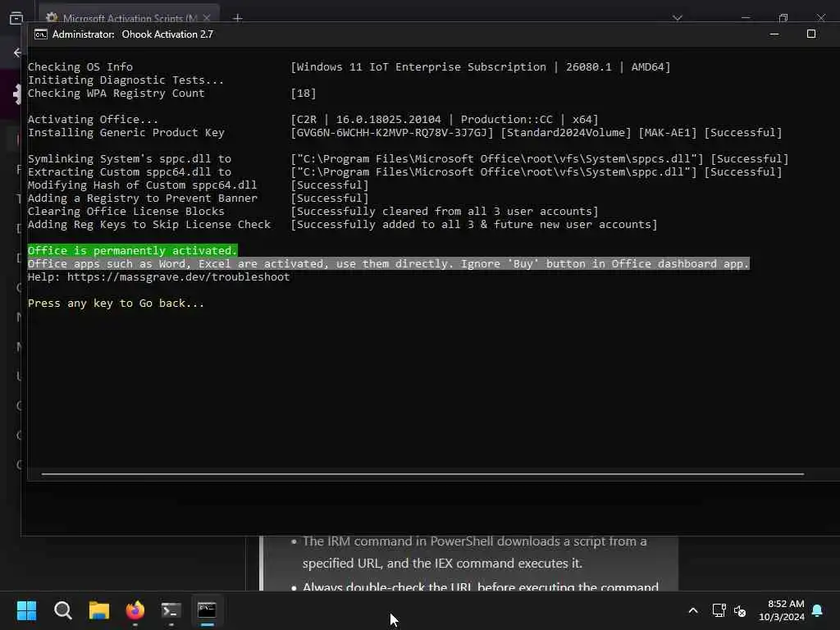Minimize the Ohook Activation 2.7 window

774,34
